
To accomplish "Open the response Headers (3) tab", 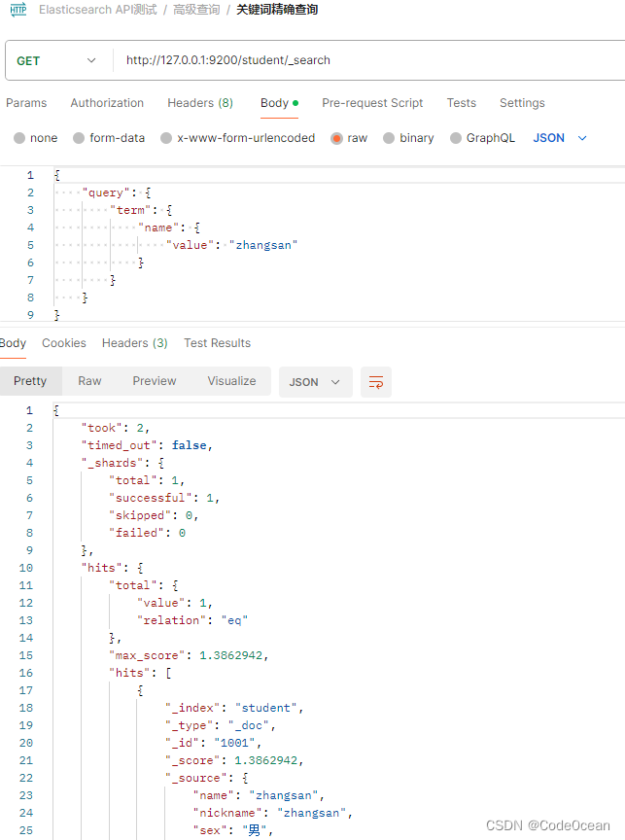I will click(135, 343).
